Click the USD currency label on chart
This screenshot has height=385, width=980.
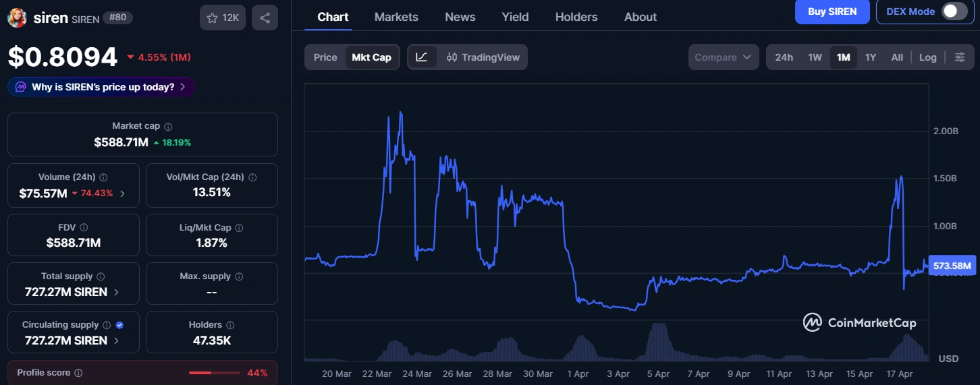[948, 358]
